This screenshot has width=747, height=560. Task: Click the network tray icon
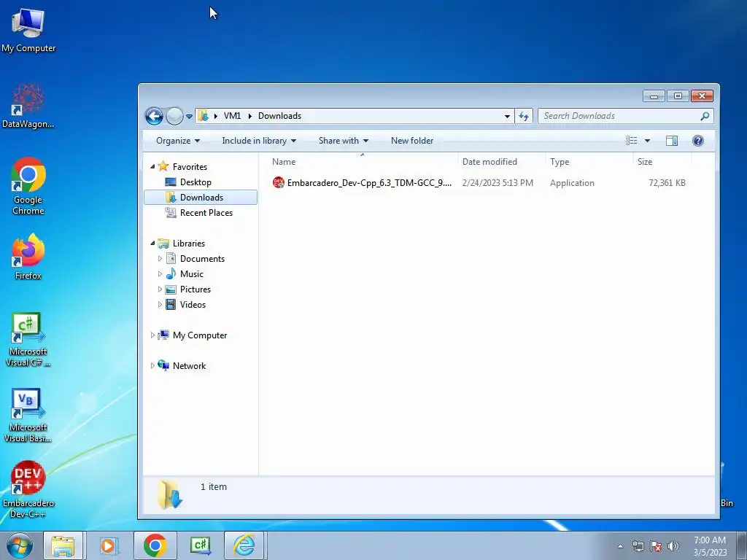(638, 546)
